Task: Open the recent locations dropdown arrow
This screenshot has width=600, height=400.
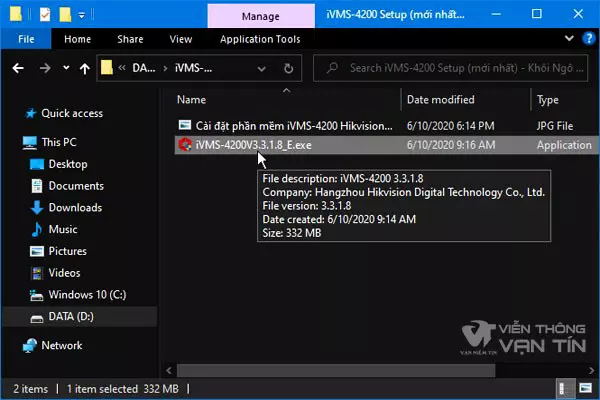Action: [x=66, y=68]
